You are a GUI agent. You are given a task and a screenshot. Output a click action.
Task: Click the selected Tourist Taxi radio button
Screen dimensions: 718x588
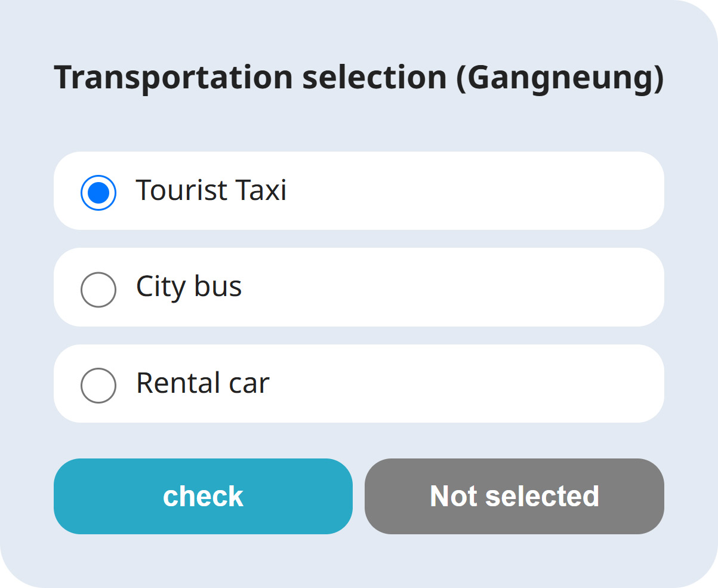pos(98,193)
